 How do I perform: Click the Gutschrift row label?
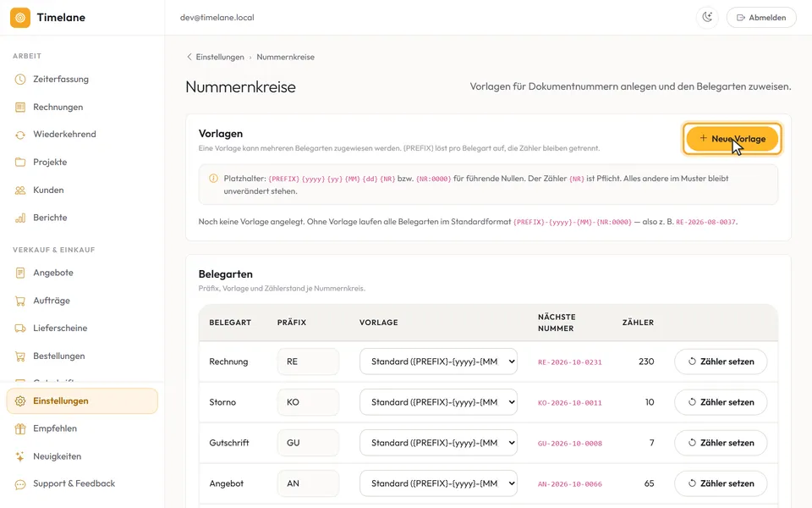click(x=229, y=443)
